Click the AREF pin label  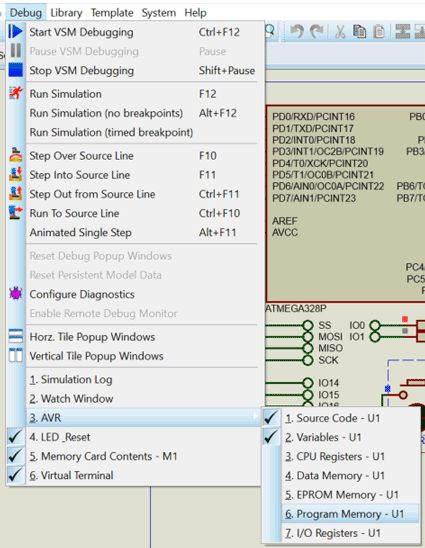[x=285, y=221]
